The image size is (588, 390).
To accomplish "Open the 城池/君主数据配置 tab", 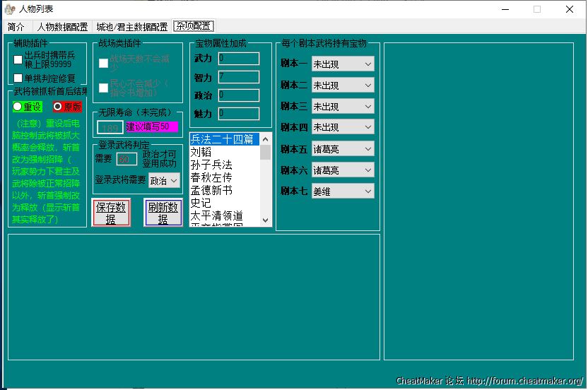I will tap(131, 27).
